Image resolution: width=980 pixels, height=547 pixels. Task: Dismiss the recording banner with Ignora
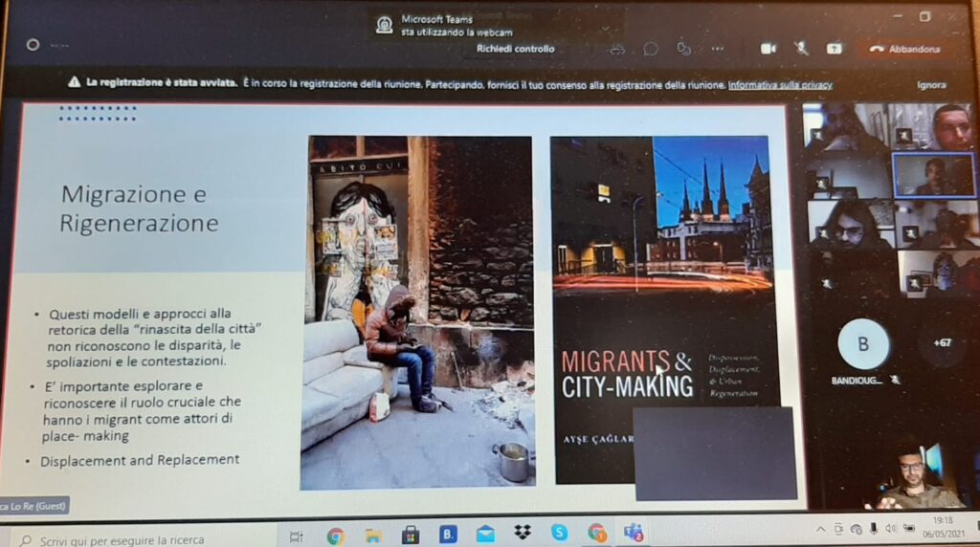[930, 85]
